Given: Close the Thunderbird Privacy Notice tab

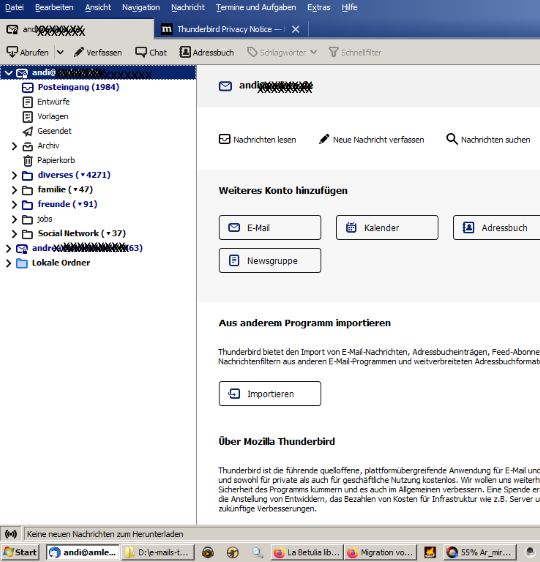Looking at the screenshot, I should point(295,29).
